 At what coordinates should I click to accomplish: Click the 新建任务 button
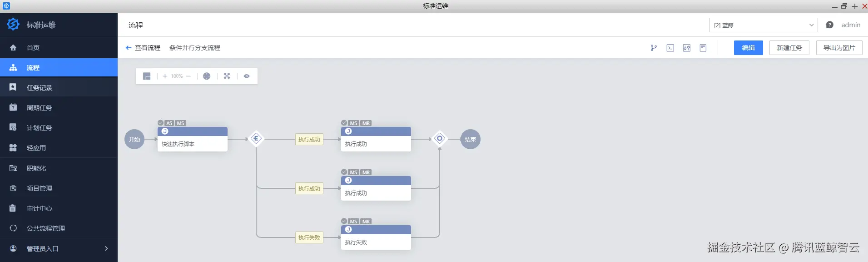tap(789, 48)
